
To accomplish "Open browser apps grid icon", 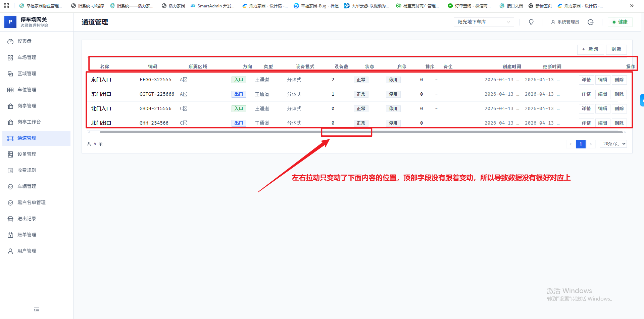I will tap(6, 6).
